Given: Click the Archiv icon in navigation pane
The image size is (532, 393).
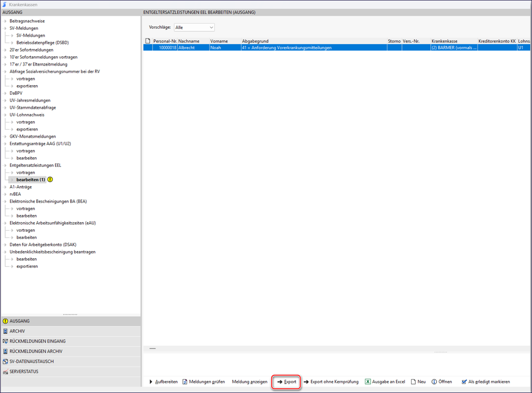Looking at the screenshot, I should (5, 332).
